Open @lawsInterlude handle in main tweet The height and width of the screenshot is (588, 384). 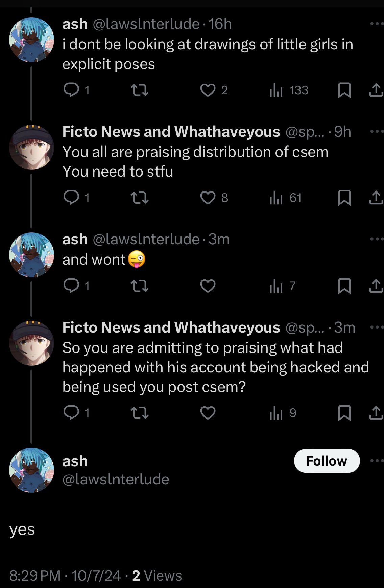pyautogui.click(x=116, y=479)
